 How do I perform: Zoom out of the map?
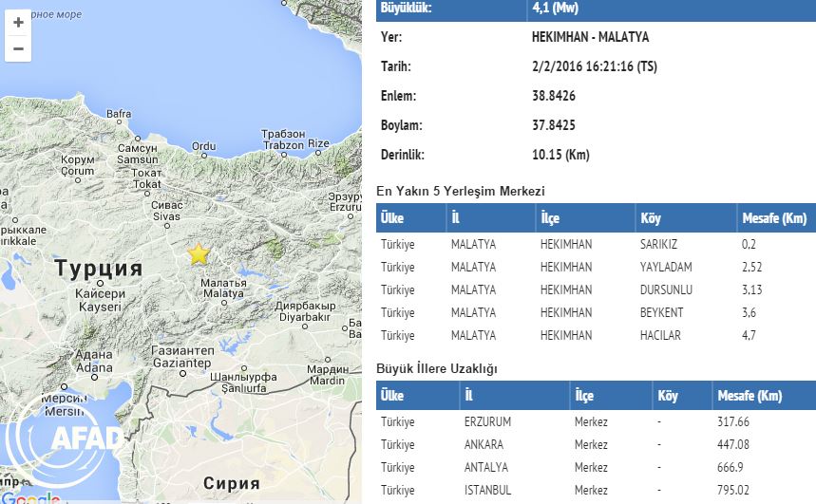click(x=18, y=48)
